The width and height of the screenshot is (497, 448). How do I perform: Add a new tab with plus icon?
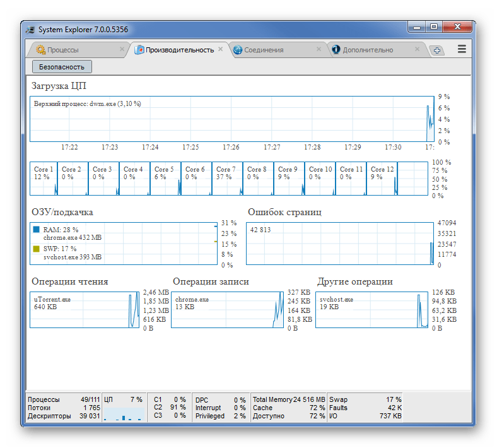tap(437, 50)
